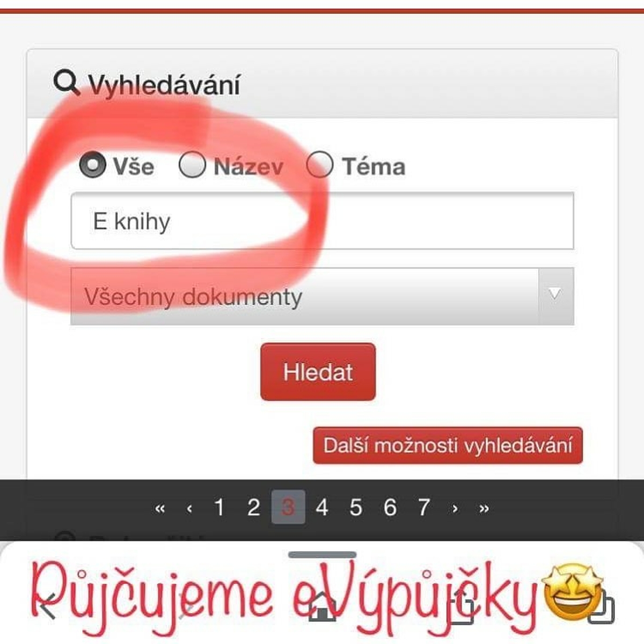Open Další možnosti vyhledávání
Image resolution: width=644 pixels, height=644 pixels.
[448, 445]
